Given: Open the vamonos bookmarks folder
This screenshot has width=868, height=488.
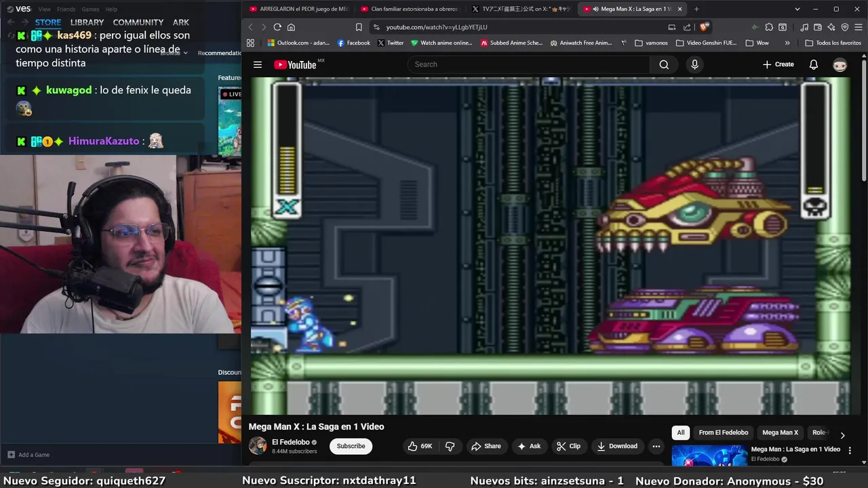Looking at the screenshot, I should click(652, 43).
